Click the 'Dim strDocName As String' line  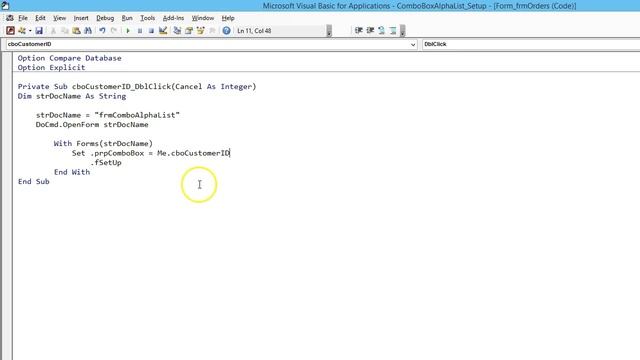click(x=72, y=96)
